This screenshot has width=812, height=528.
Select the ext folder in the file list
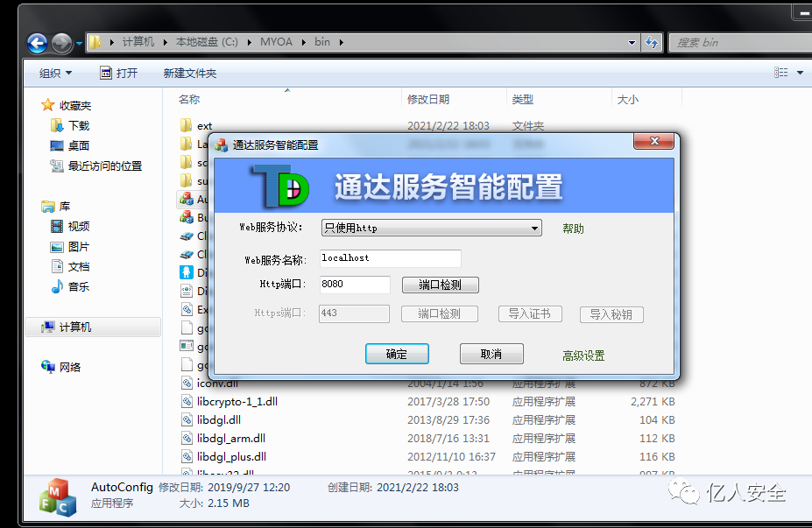(204, 126)
